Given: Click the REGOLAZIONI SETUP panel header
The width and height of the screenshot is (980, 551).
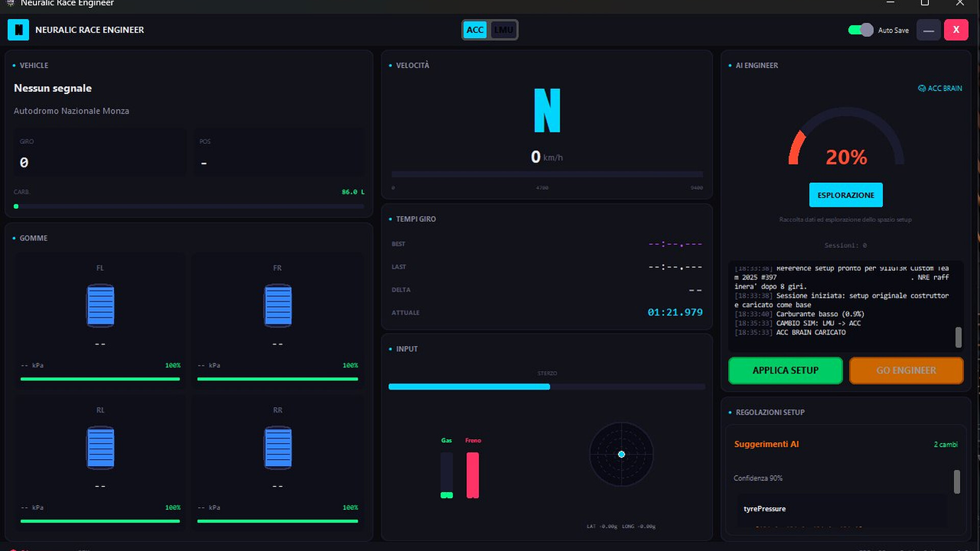Looking at the screenshot, I should point(770,412).
